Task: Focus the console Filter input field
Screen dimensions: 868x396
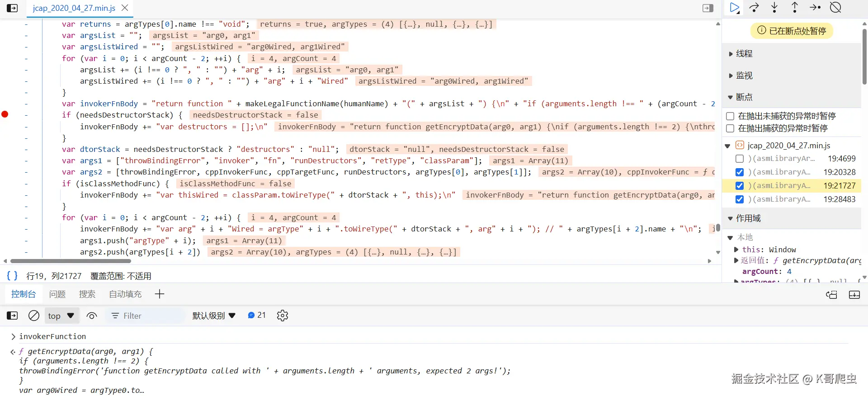Action: [x=146, y=316]
